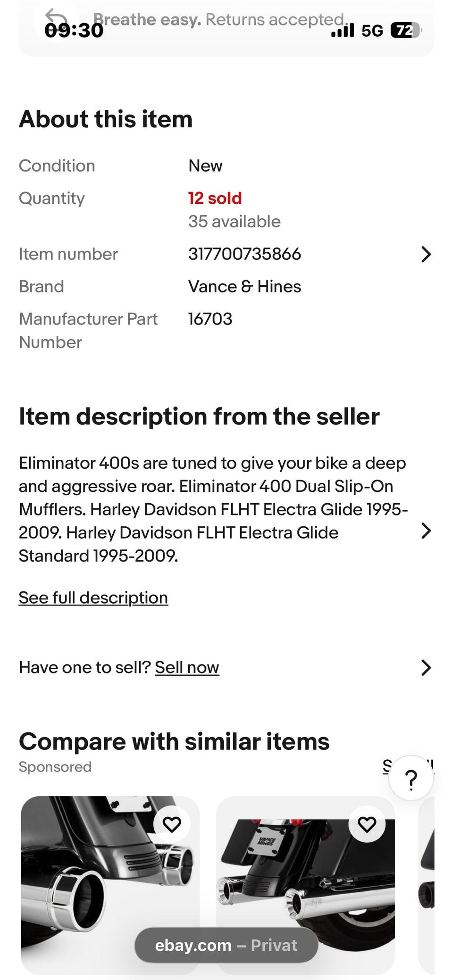Open second Vance & Hines exhaust thumbnail
453x980 pixels.
click(x=305, y=885)
